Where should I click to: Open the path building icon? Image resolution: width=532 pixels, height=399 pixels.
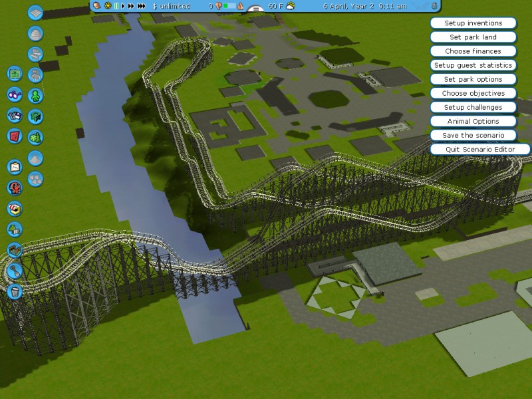(15, 250)
